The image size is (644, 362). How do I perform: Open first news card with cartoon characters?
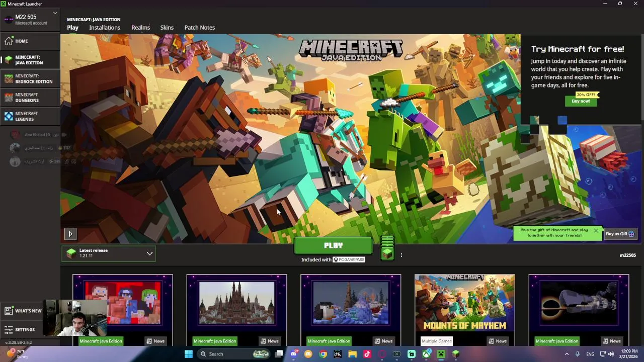point(123,310)
